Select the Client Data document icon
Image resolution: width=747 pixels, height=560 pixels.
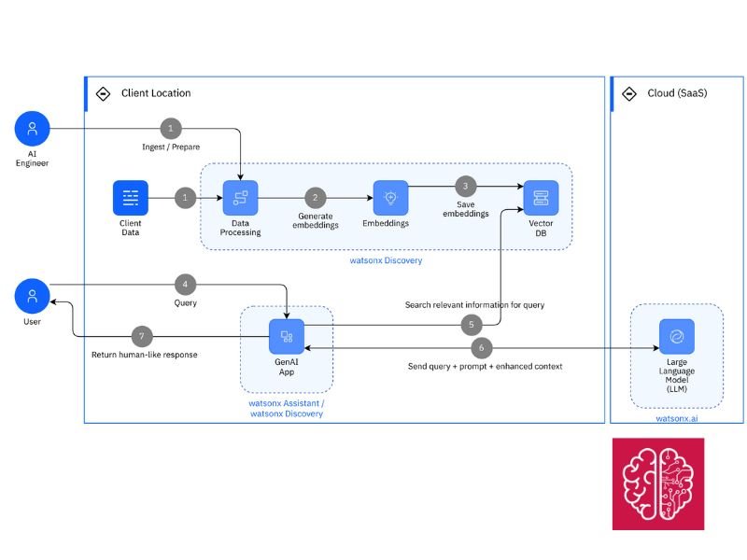[131, 198]
